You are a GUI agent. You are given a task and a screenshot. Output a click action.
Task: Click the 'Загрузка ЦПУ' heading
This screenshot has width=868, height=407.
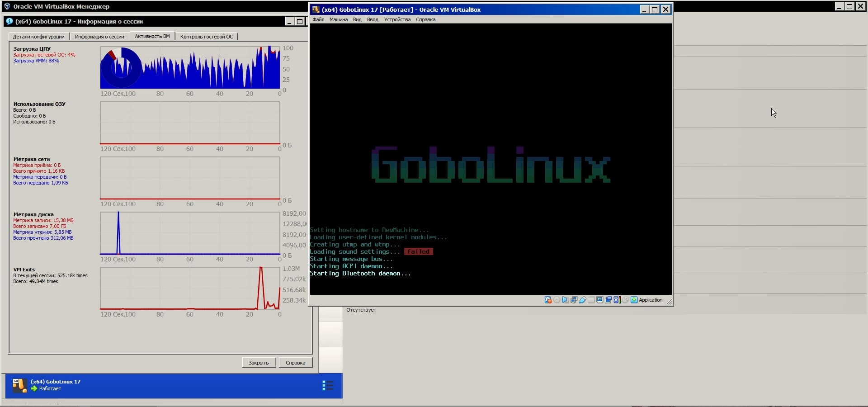coord(32,49)
